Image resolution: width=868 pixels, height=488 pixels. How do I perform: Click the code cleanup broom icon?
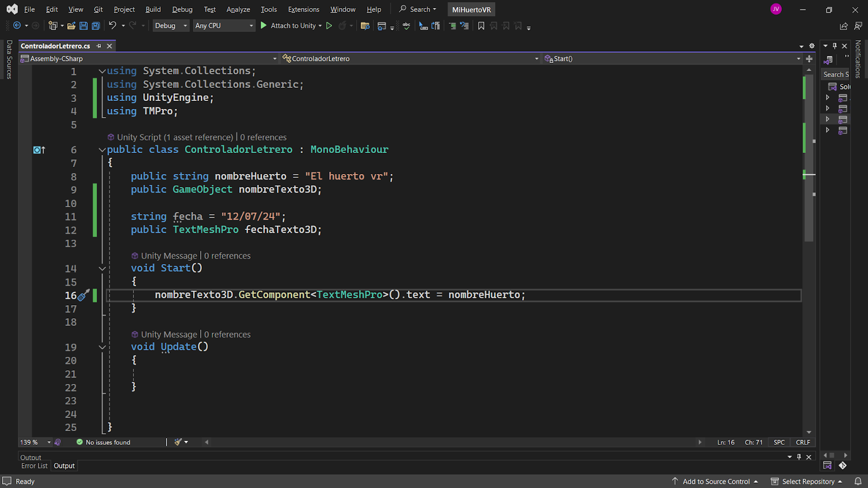[x=178, y=442]
